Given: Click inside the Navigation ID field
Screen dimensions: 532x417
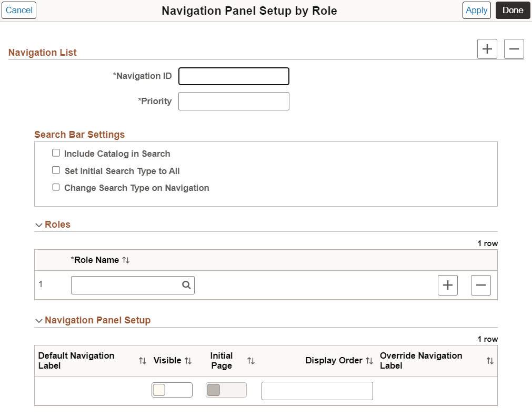Looking at the screenshot, I should tap(234, 76).
